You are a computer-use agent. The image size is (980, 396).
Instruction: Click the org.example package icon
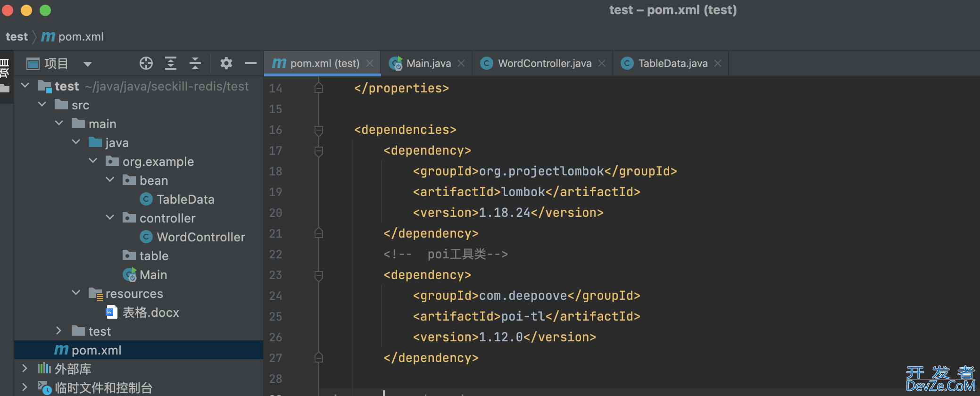112,161
